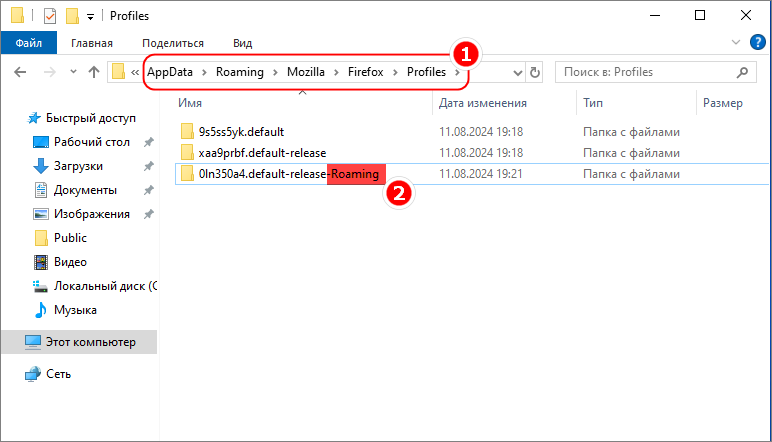Viewport: 772px width, 442px height.
Task: Click folder icon of 9s5ss5yk.default
Action: (187, 131)
